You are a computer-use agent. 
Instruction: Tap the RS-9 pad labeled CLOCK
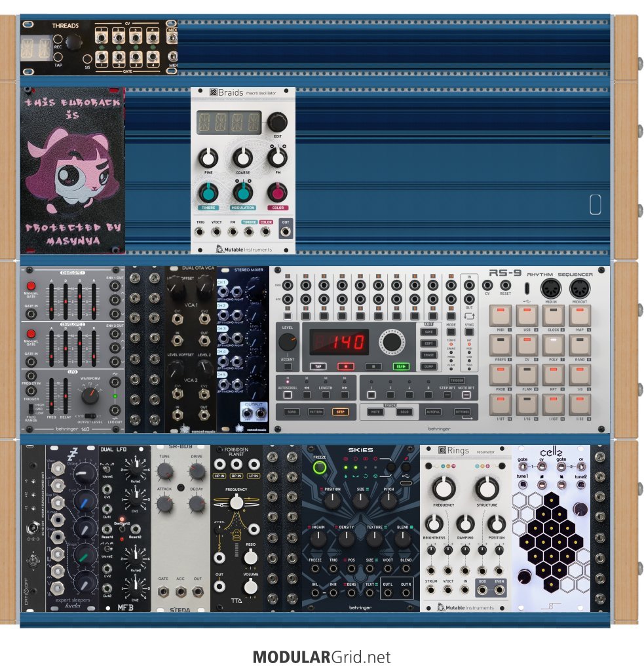553,316
